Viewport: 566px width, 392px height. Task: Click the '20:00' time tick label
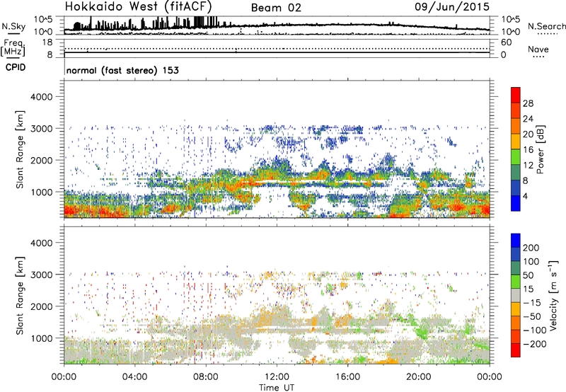tap(419, 377)
